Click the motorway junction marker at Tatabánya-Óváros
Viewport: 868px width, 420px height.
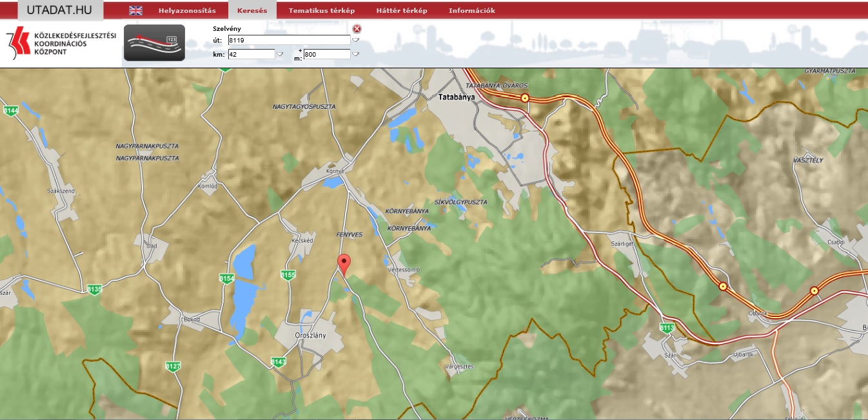[525, 98]
